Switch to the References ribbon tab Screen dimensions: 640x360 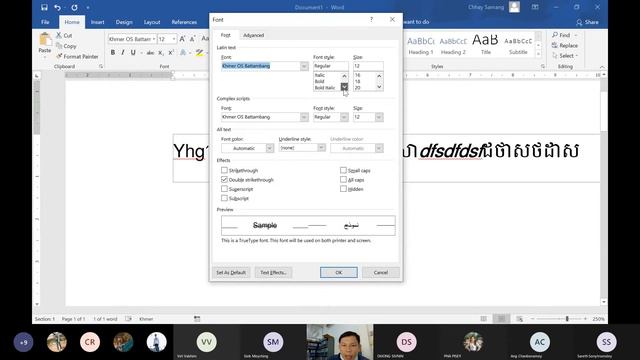pyautogui.click(x=184, y=22)
